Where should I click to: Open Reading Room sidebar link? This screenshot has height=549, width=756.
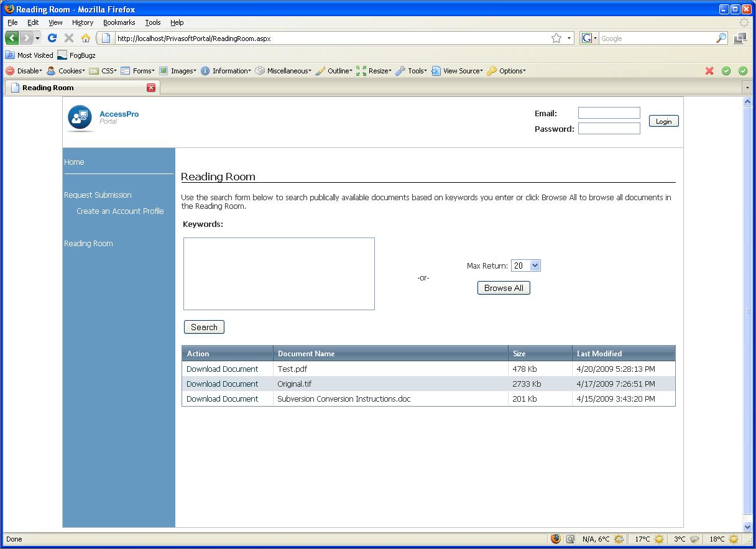[88, 244]
